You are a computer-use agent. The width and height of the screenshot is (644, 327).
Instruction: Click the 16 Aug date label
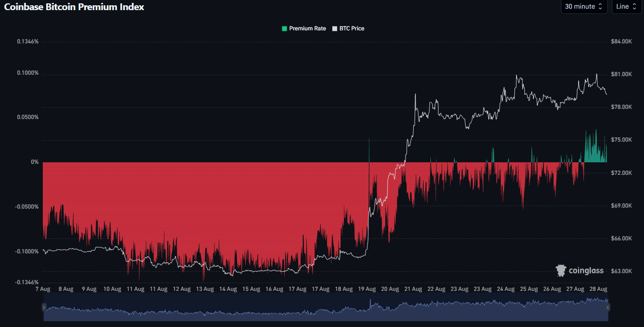(x=274, y=289)
